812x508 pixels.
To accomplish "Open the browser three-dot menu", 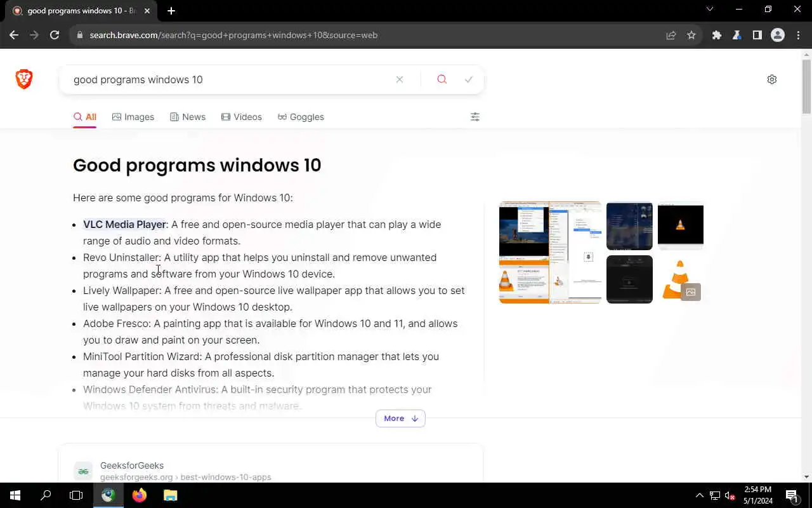I will [x=798, y=35].
